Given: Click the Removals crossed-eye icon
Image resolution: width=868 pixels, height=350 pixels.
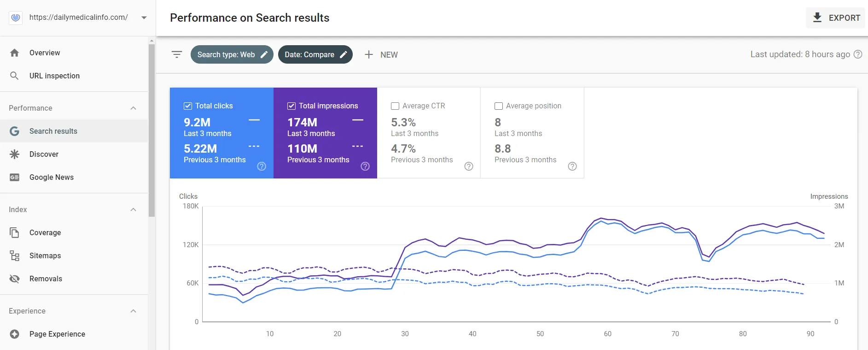Looking at the screenshot, I should tap(14, 279).
